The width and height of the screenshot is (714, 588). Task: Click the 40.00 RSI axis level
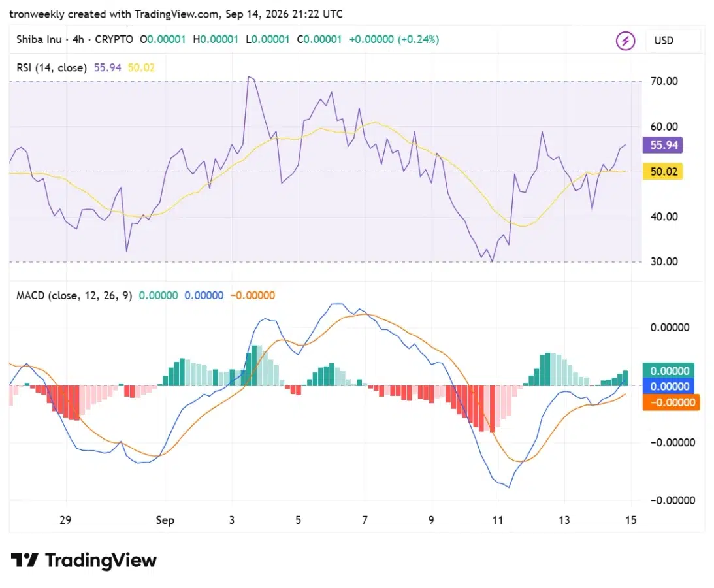(x=664, y=216)
